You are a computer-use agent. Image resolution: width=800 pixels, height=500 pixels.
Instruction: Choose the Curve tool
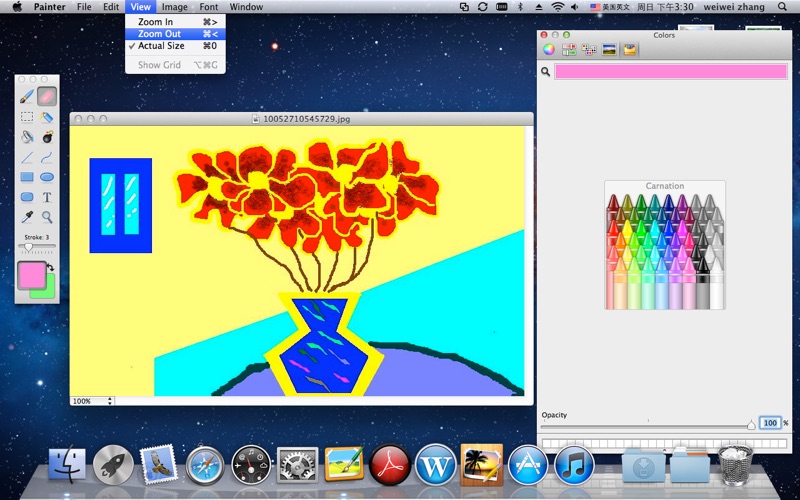coord(47,157)
